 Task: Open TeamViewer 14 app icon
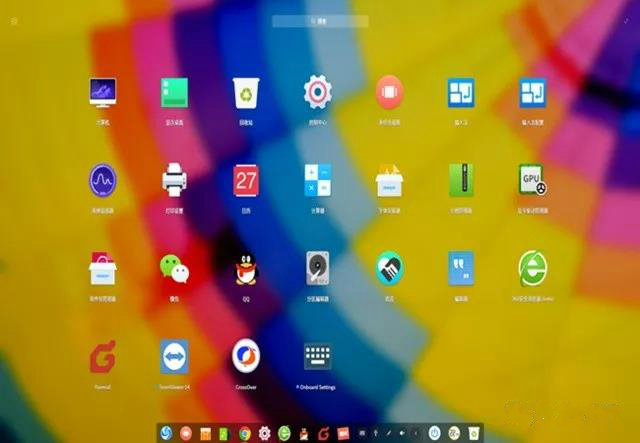click(174, 356)
